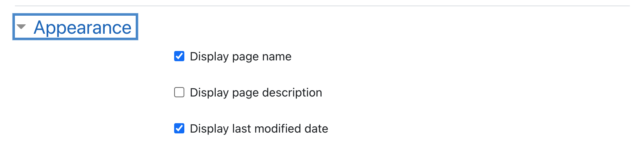Image resolution: width=644 pixels, height=153 pixels.
Task: Check the only unchecked Appearance option
Action: coord(179,92)
